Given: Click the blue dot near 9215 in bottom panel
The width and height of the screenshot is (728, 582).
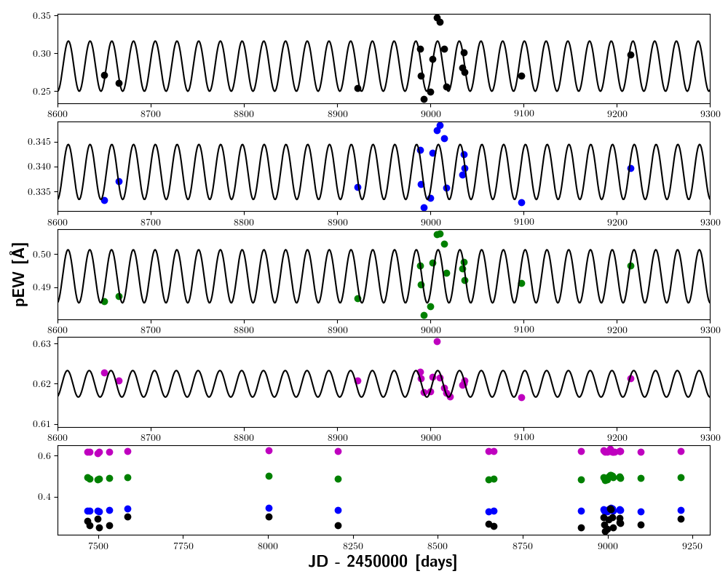Looking at the screenshot, I should [x=681, y=510].
